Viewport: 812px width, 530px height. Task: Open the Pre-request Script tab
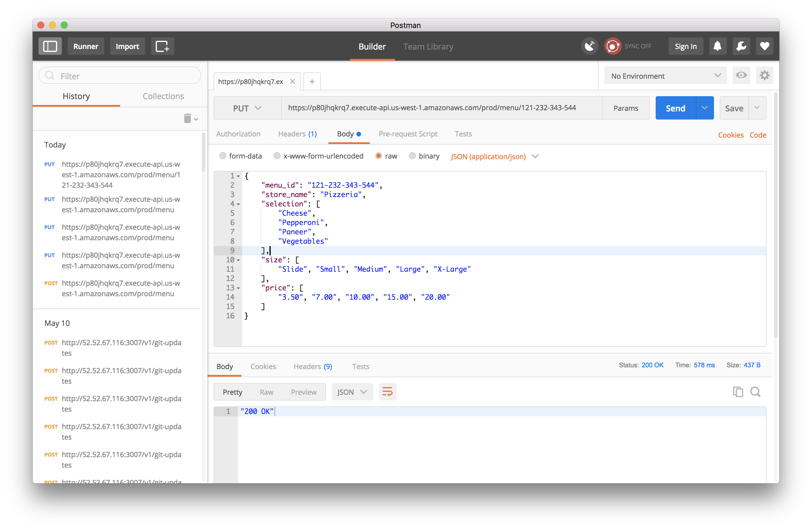408,134
